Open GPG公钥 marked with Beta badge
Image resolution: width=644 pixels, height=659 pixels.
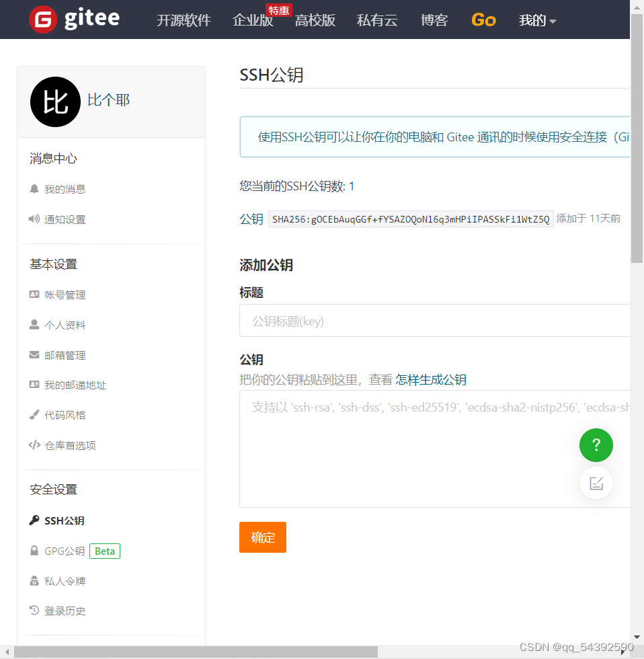64,551
